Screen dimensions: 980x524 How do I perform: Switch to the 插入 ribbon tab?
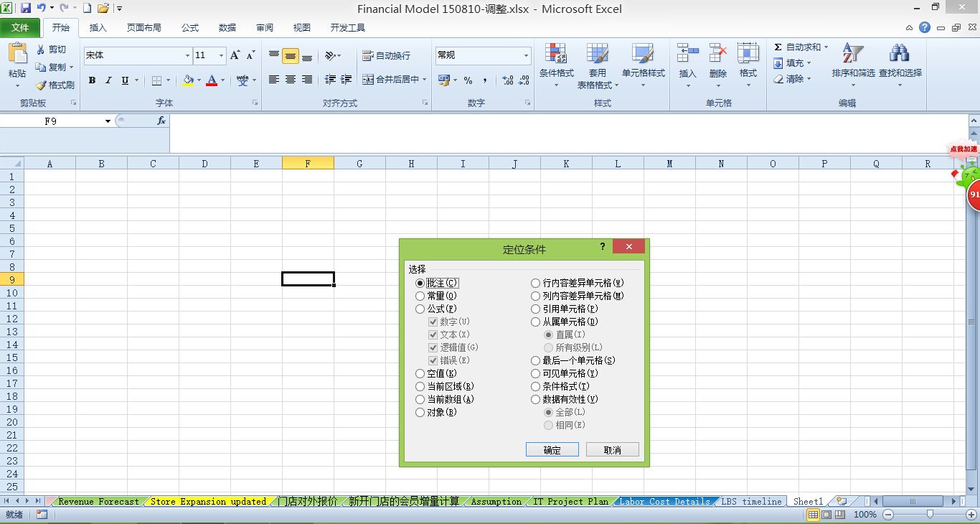click(x=98, y=27)
